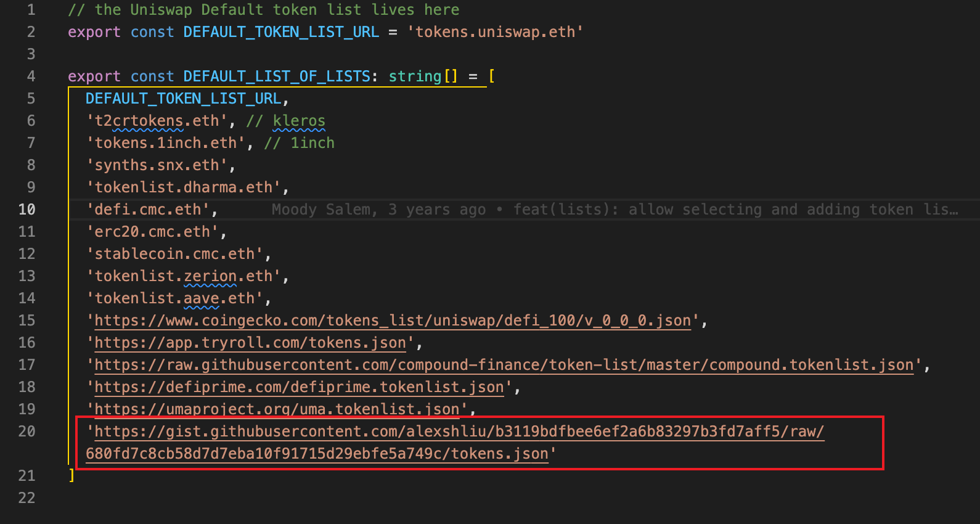The image size is (980, 524).
Task: Open the gist.githubusercontent.com alexshliu link
Action: tap(455, 443)
